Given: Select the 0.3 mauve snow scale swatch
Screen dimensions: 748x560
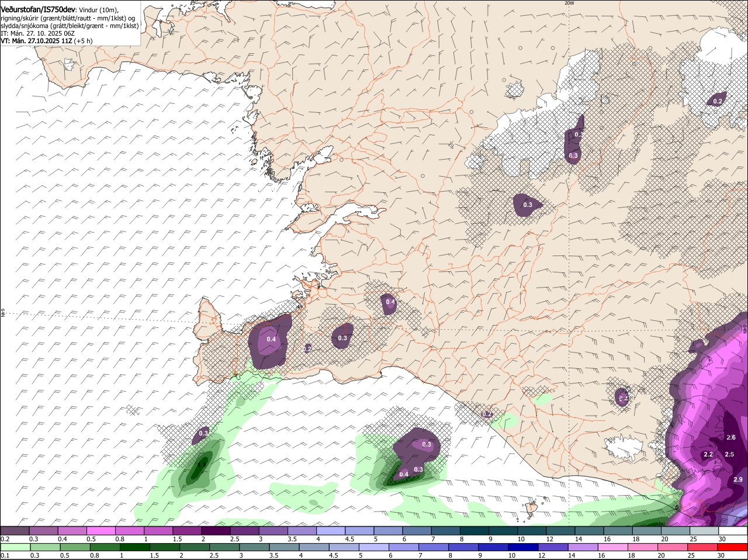Looking at the screenshot, I should (43, 531).
